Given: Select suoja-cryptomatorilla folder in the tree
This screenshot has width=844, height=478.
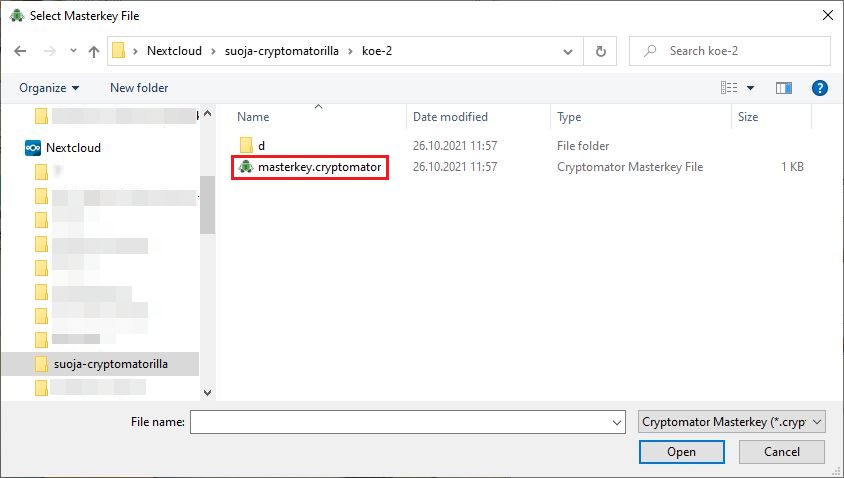Looking at the screenshot, I should coord(110,364).
